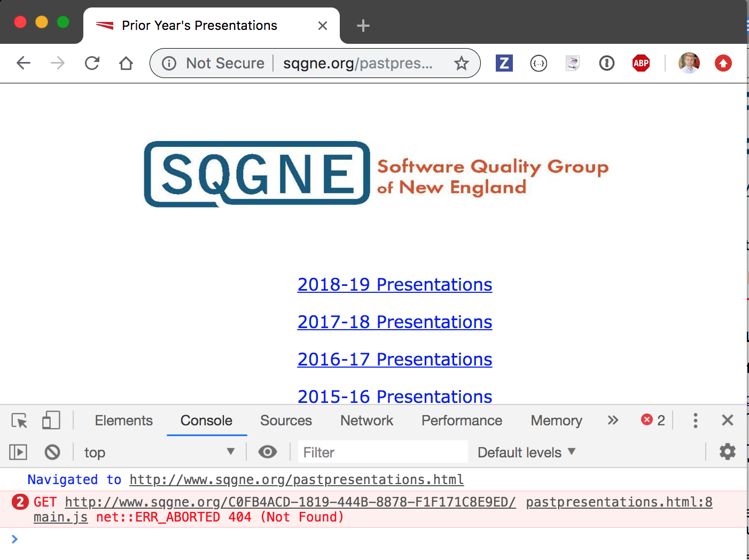
Task: Open the blue Z extension
Action: tap(504, 63)
